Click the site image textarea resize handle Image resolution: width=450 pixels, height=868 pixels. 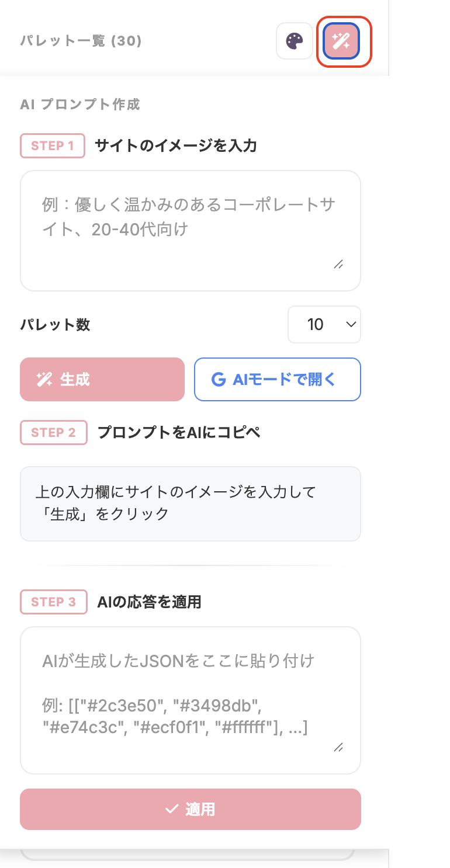tap(338, 264)
